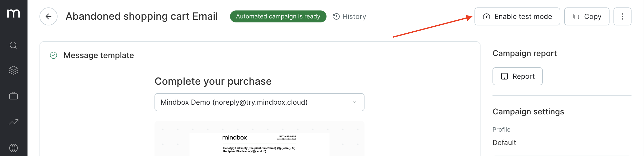The image size is (644, 156).
Task: Click the 'Message template' section heading
Action: [x=99, y=55]
